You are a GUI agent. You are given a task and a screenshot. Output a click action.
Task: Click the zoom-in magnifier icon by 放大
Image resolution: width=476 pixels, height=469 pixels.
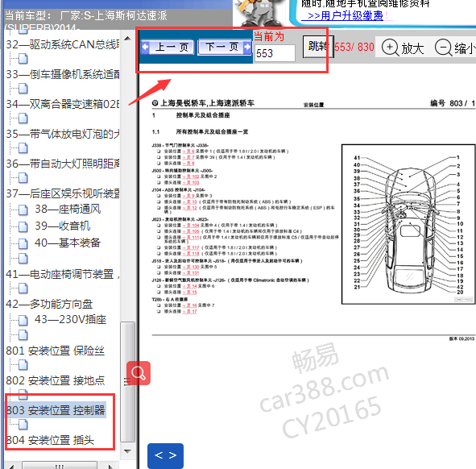[x=390, y=48]
